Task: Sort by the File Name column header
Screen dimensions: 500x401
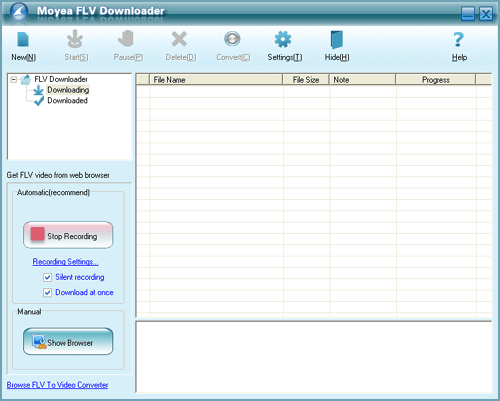Action: point(216,80)
